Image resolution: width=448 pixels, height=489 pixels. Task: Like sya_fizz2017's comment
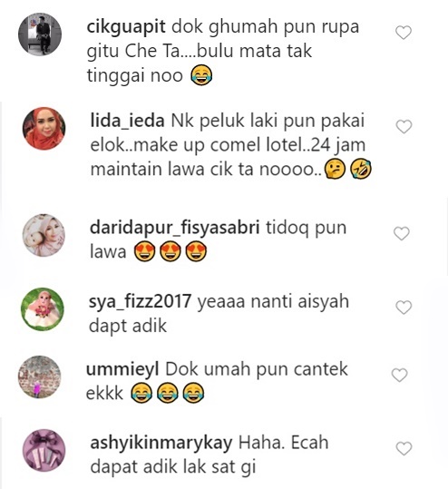pyautogui.click(x=404, y=308)
